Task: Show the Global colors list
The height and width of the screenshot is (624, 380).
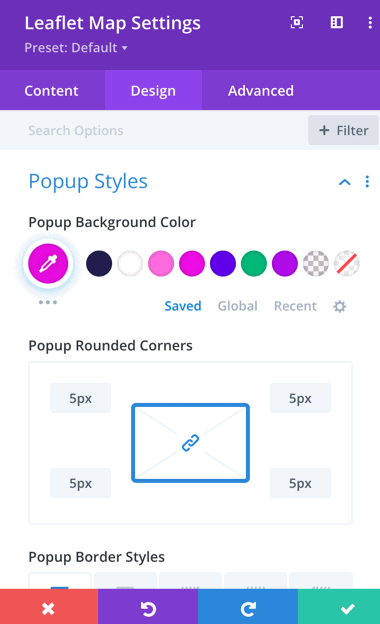Action: pos(238,306)
